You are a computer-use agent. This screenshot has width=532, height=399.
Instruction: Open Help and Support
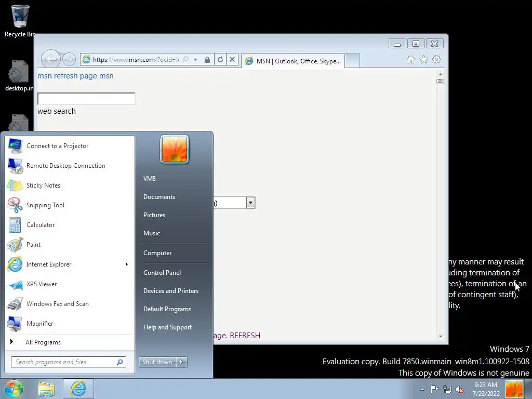(x=168, y=327)
